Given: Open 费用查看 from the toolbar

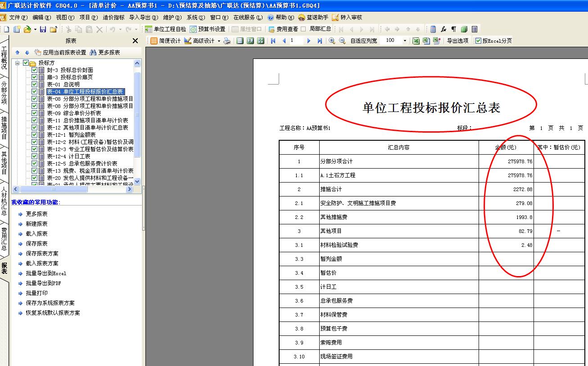Looking at the screenshot, I should point(283,29).
